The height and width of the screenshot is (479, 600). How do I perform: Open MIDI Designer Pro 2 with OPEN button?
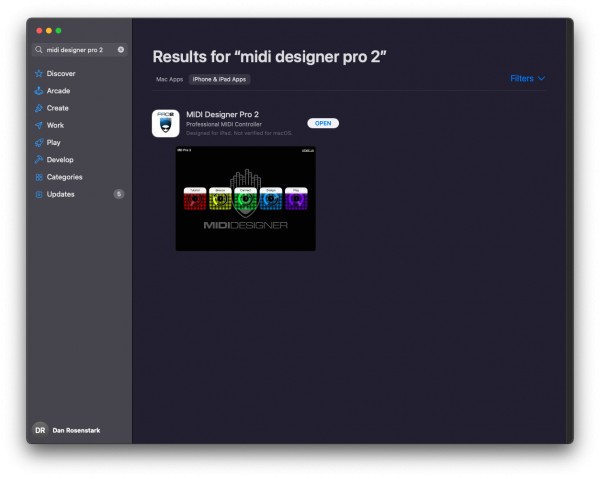323,123
